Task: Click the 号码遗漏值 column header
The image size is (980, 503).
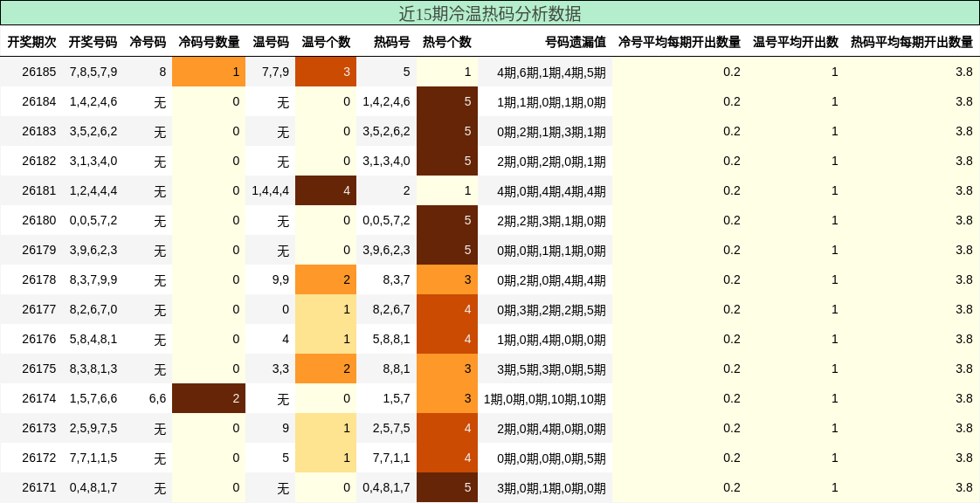Action: click(576, 42)
